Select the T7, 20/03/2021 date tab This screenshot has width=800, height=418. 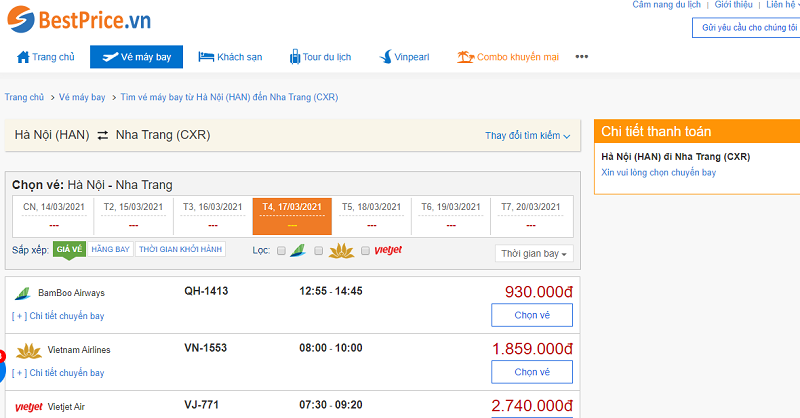point(531,216)
